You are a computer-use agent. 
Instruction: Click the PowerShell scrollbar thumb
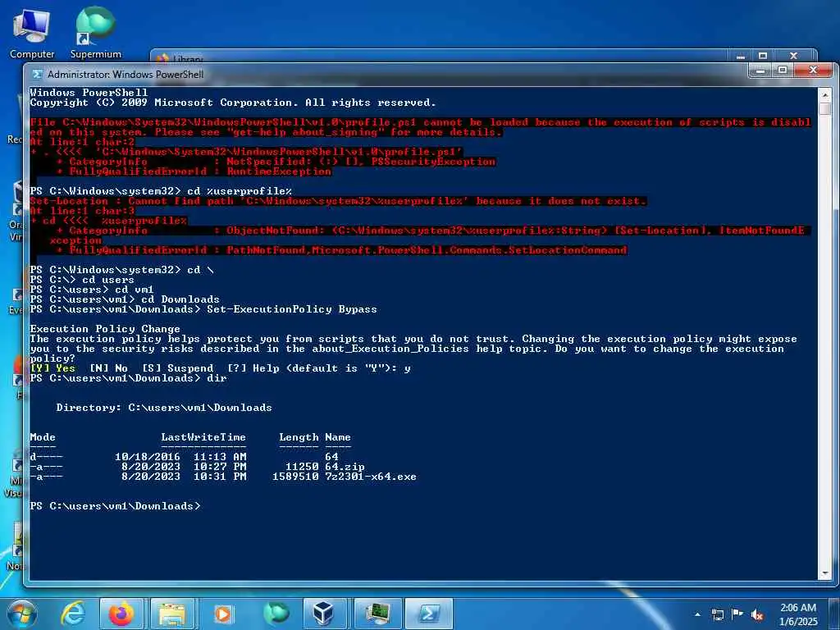[825, 108]
